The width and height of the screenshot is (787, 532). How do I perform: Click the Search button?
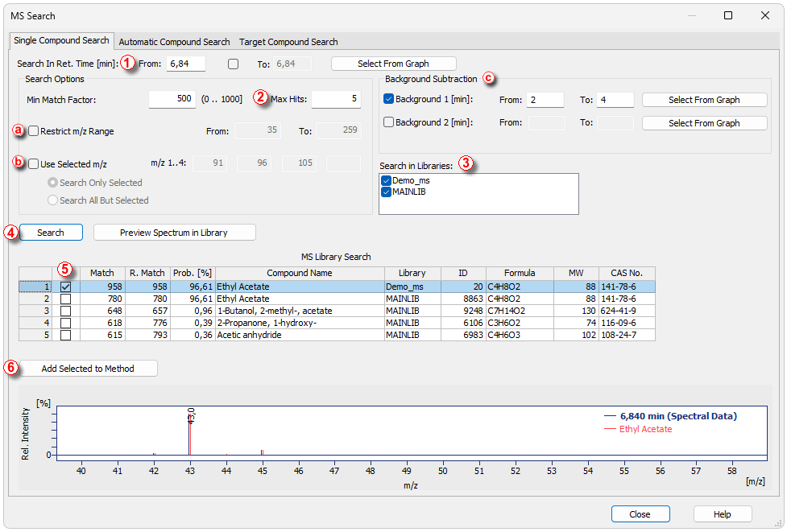click(51, 233)
